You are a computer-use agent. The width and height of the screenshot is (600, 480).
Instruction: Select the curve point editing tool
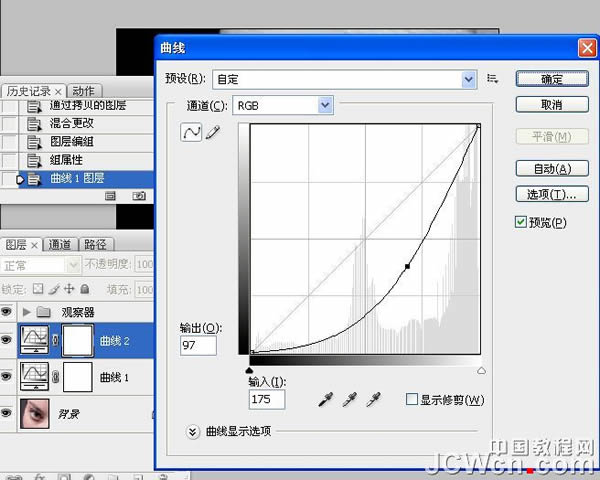(191, 132)
